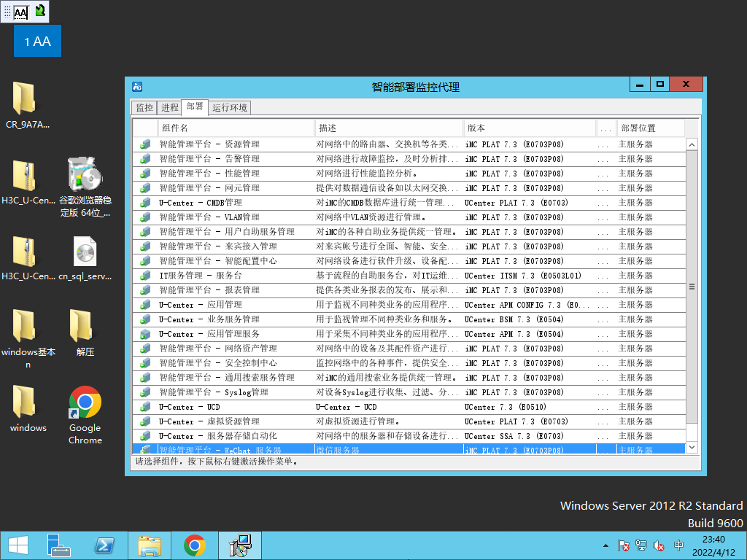This screenshot has width=747, height=560.
Task: Click the status icon of 通用搜索服务管理 row
Action: [145, 378]
